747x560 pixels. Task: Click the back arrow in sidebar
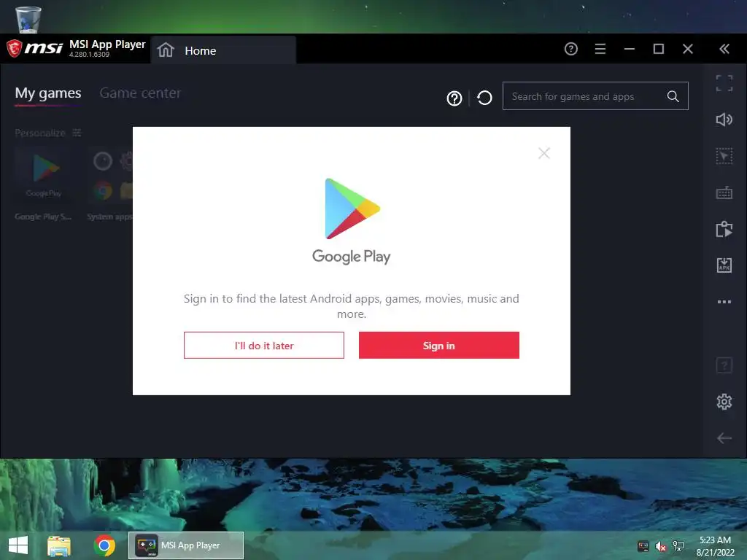click(x=724, y=438)
